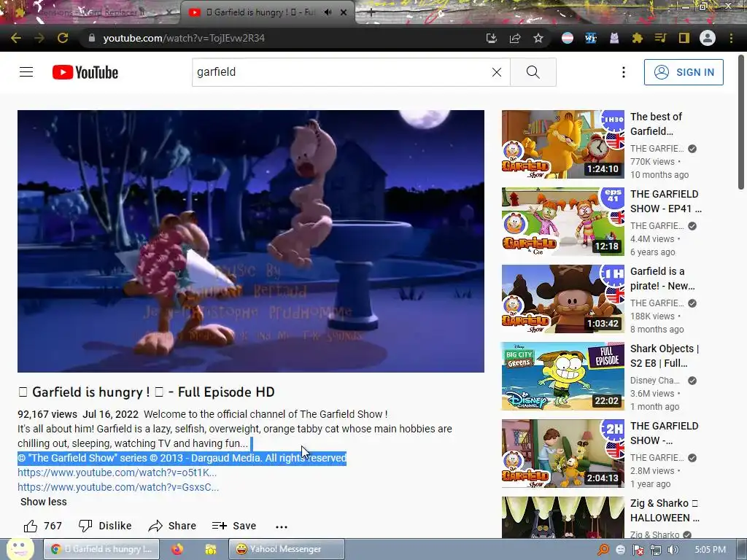Open the media control playlist icon
Image resolution: width=747 pixels, height=560 pixels.
(x=660, y=38)
